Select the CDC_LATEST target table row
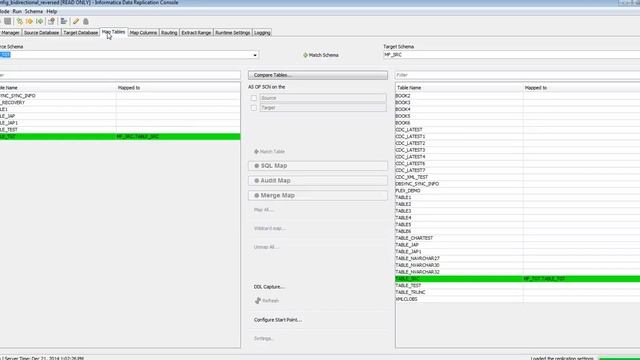This screenshot has width=640, height=360. pos(518,130)
